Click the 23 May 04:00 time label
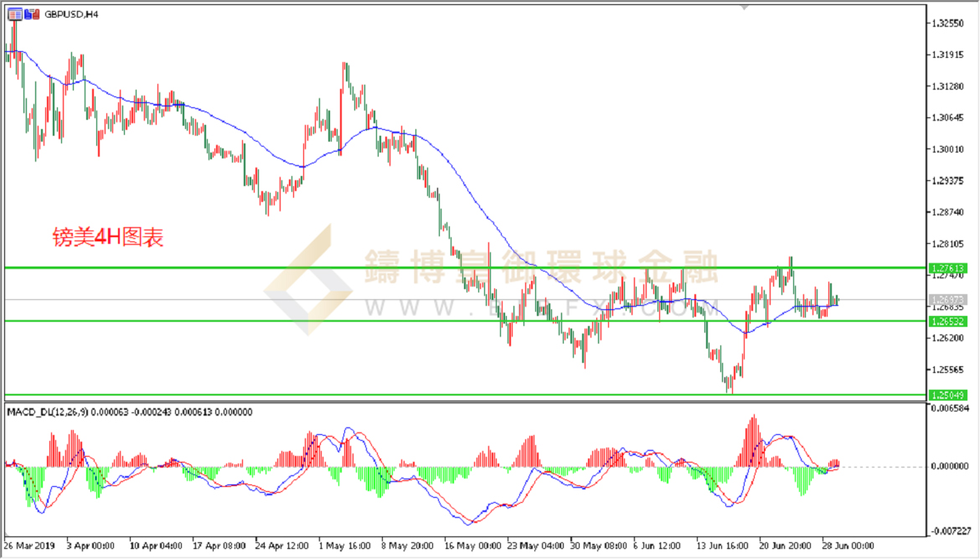 [534, 543]
